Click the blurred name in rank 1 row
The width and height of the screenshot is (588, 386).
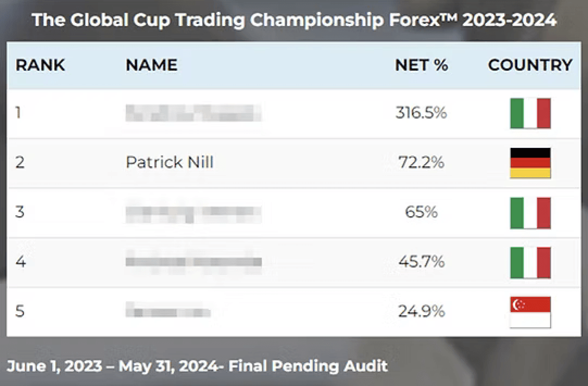click(x=193, y=113)
